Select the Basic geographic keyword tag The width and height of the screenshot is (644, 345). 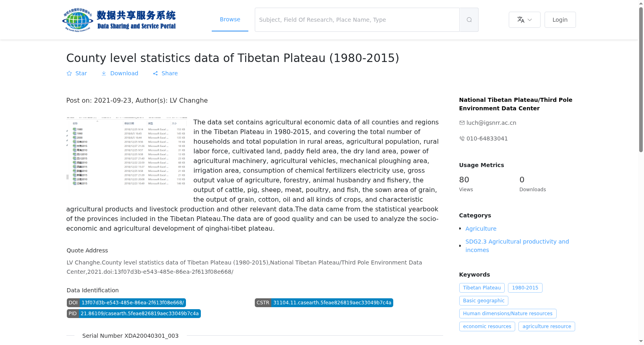click(483, 301)
